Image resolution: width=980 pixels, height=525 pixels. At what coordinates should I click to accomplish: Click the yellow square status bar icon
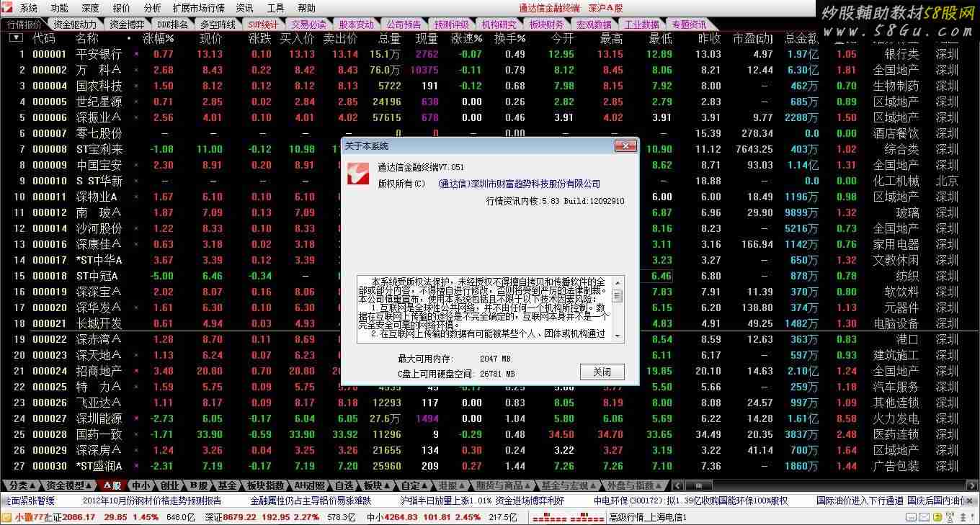click(x=937, y=517)
